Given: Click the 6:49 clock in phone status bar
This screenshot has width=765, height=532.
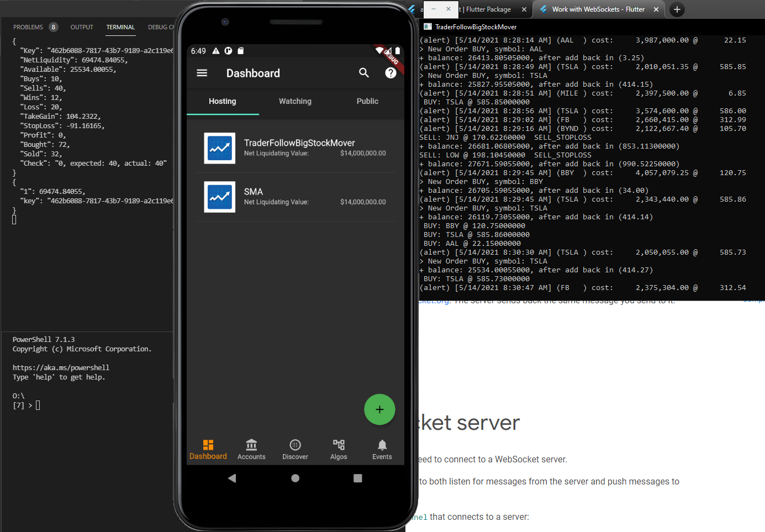Looking at the screenshot, I should [198, 51].
